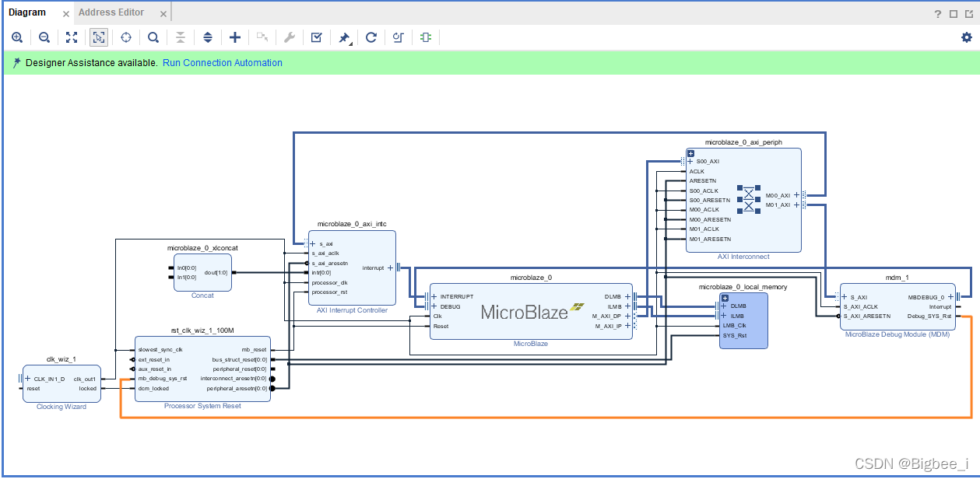The width and height of the screenshot is (980, 479).
Task: Click the Run Connection Automation link
Action: tap(223, 63)
